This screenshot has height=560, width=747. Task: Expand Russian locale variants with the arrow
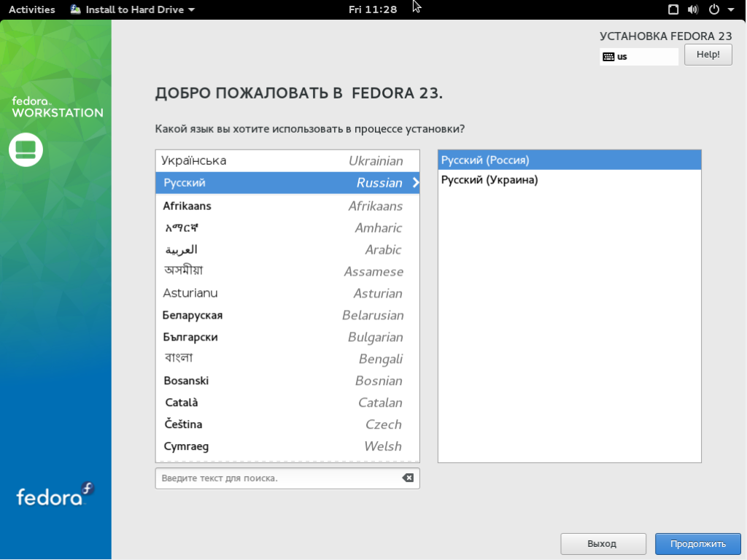(x=414, y=183)
